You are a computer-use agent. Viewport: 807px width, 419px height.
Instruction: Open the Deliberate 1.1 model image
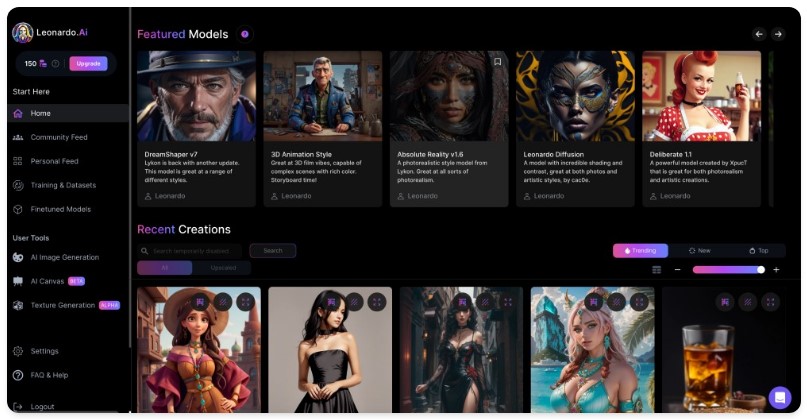[x=701, y=96]
